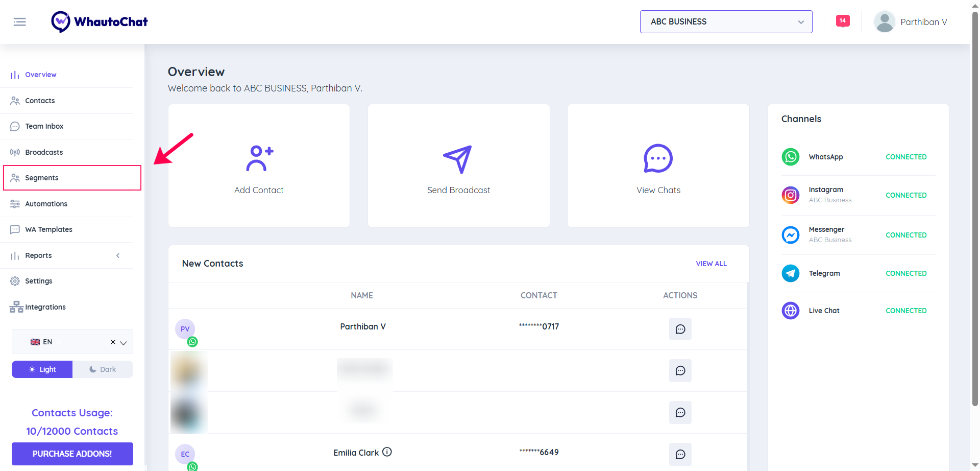Click info icon beside Emilia Clark
Viewport: 980px width, 471px height.
point(387,452)
